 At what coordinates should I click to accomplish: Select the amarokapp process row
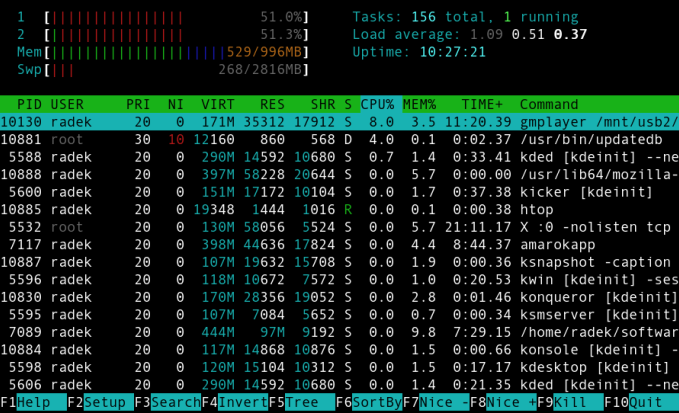[340, 245]
